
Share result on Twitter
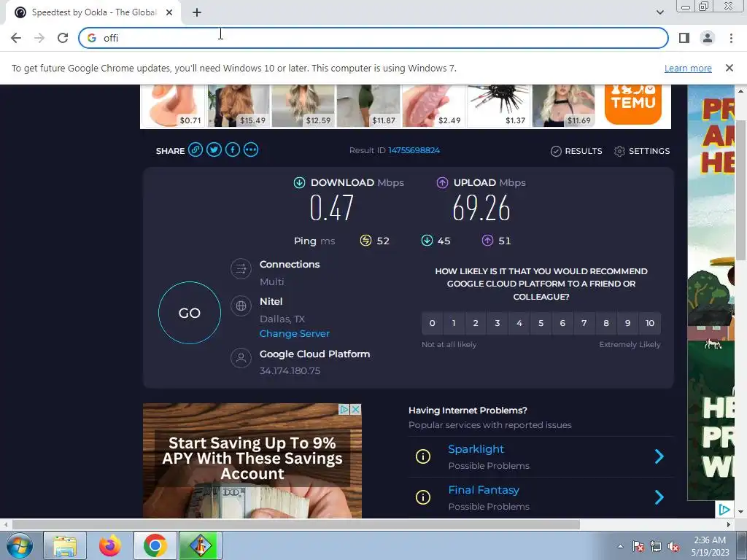pyautogui.click(x=214, y=150)
